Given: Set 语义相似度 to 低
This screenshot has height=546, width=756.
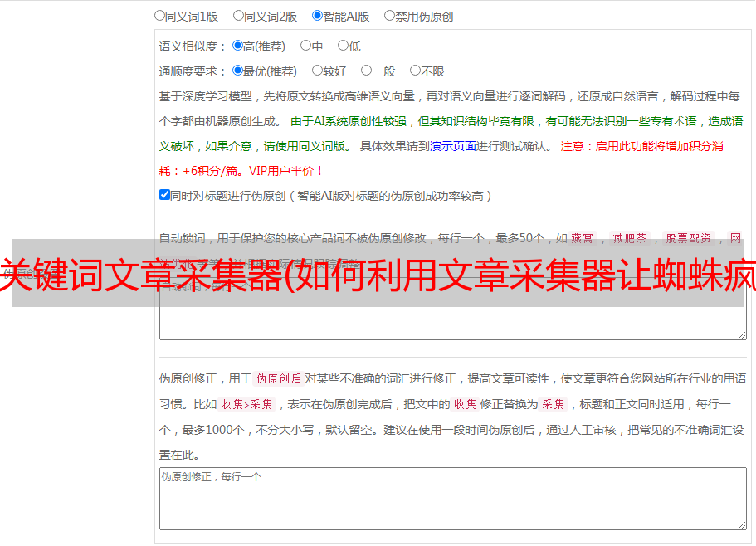Looking at the screenshot, I should (343, 46).
